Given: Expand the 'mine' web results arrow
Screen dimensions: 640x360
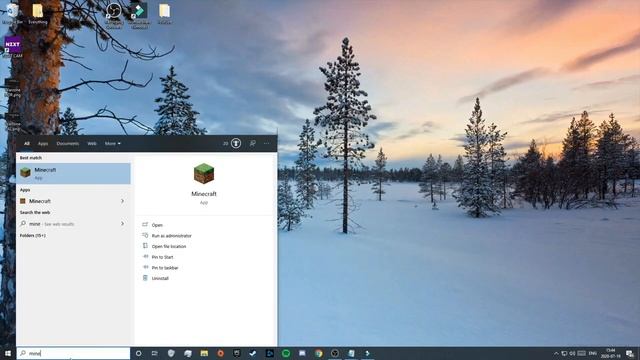Looking at the screenshot, I should 122,224.
